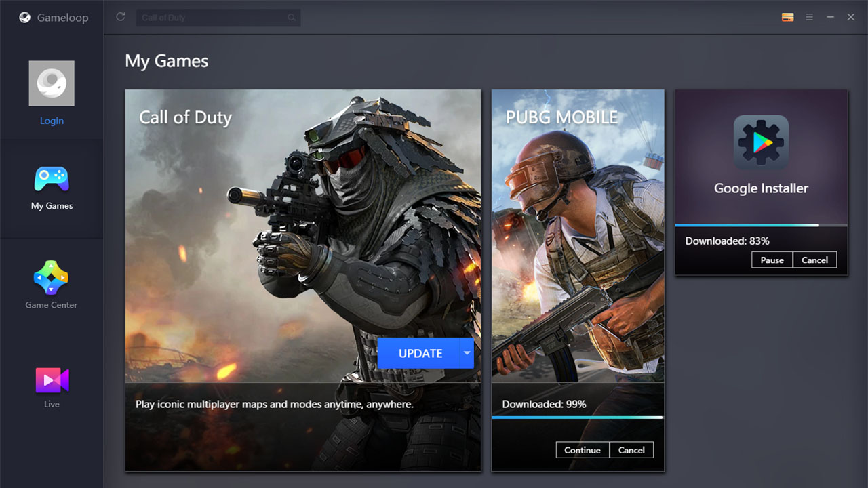868x488 pixels.
Task: Cancel the Google Installer download
Action: (x=814, y=260)
